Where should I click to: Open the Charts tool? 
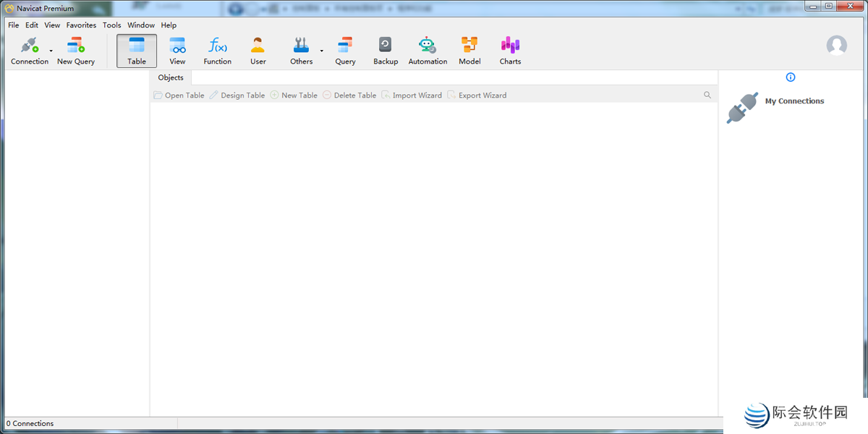[510, 49]
